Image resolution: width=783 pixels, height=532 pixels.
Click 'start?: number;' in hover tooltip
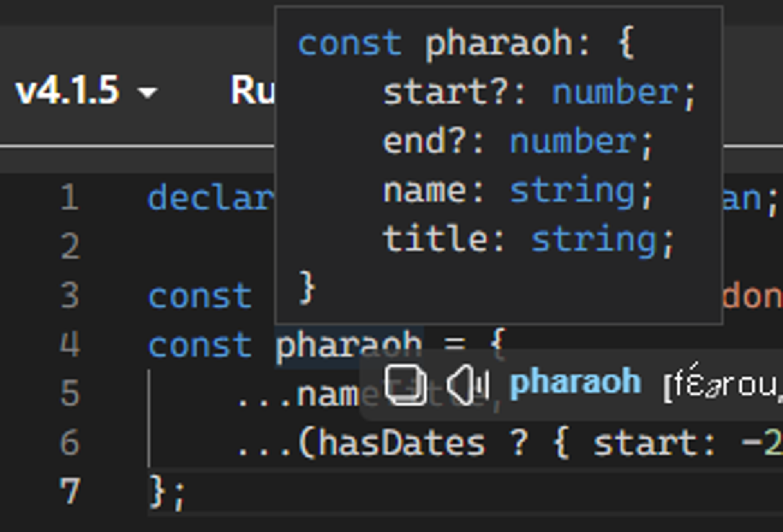click(539, 93)
